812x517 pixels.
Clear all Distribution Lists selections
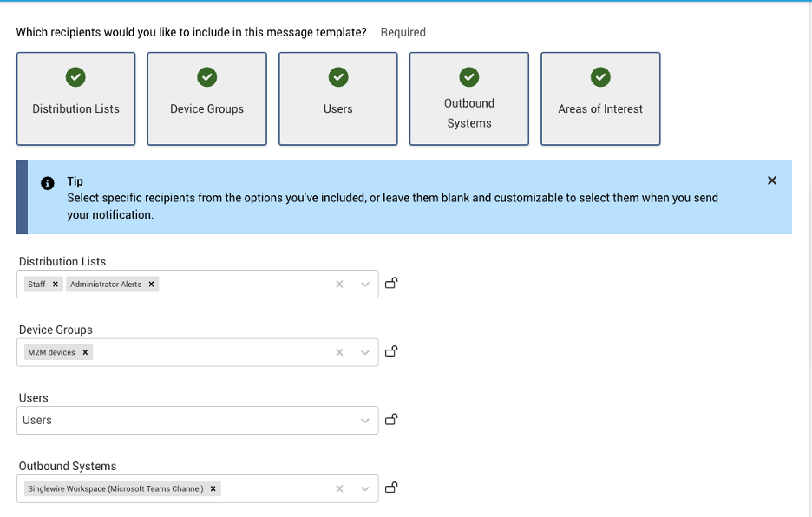pyautogui.click(x=340, y=285)
